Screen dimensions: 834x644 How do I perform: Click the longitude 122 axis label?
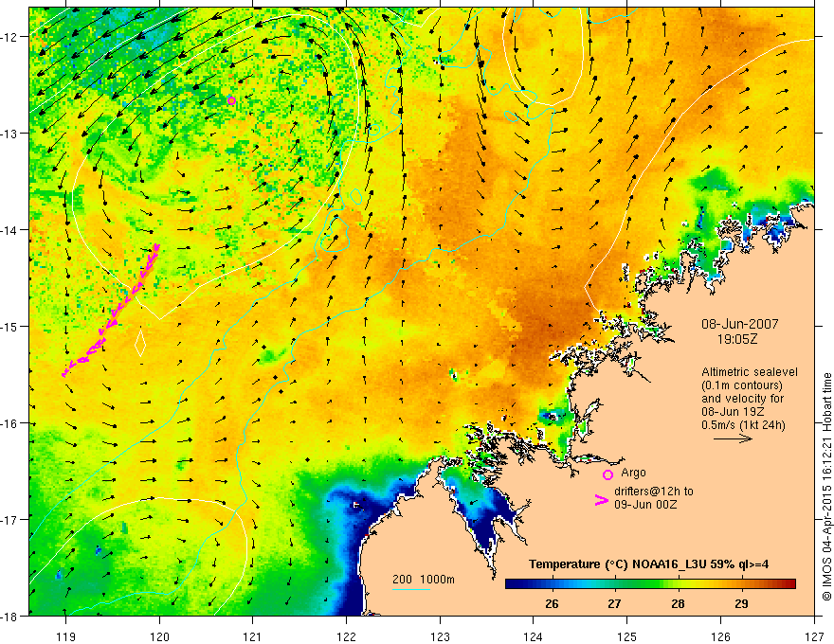[x=346, y=636]
